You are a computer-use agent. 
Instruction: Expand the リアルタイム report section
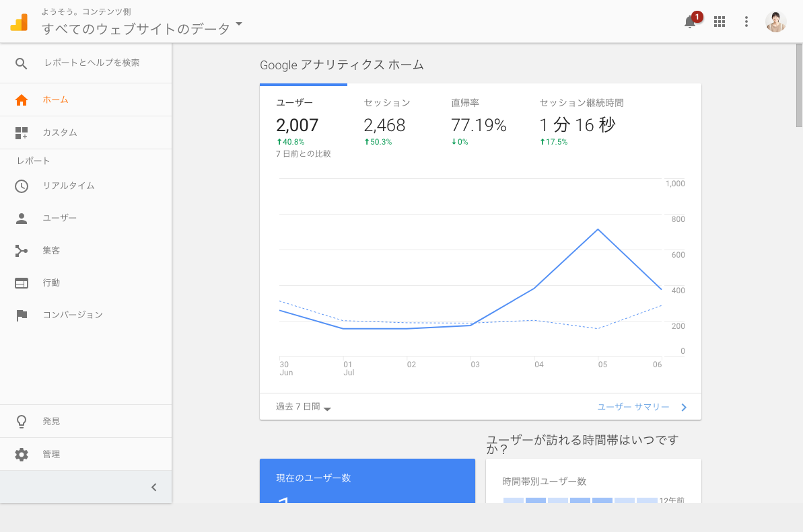click(x=86, y=186)
